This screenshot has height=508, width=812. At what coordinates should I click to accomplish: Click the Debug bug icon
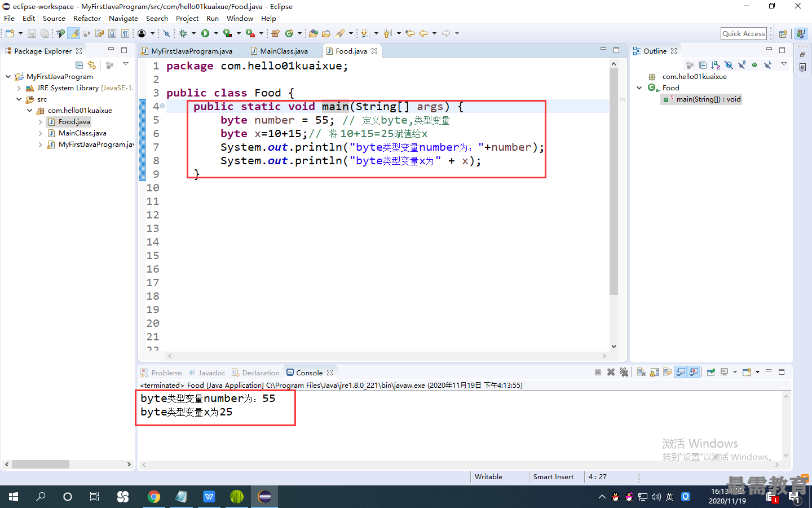click(183, 33)
